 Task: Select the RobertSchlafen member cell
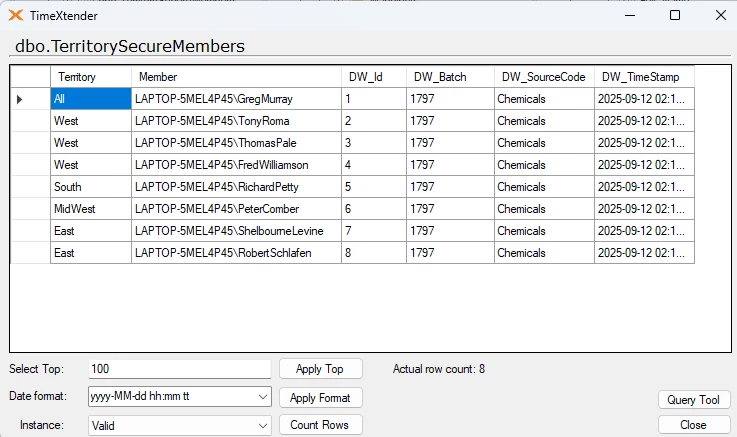(x=236, y=253)
